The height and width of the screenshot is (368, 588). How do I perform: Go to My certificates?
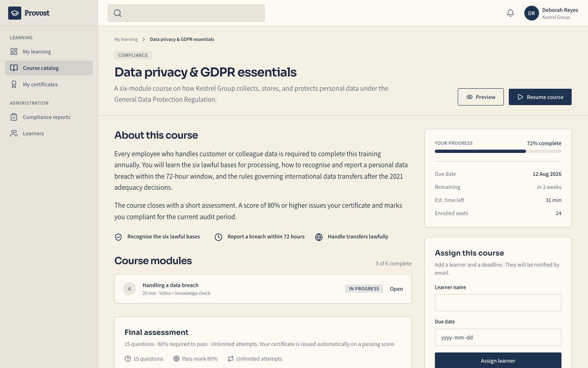[49, 84]
